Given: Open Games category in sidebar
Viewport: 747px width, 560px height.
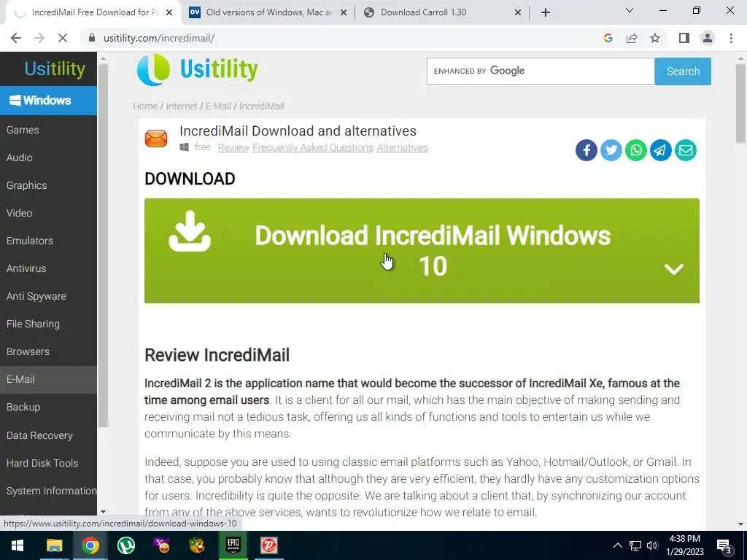Looking at the screenshot, I should coord(48,130).
